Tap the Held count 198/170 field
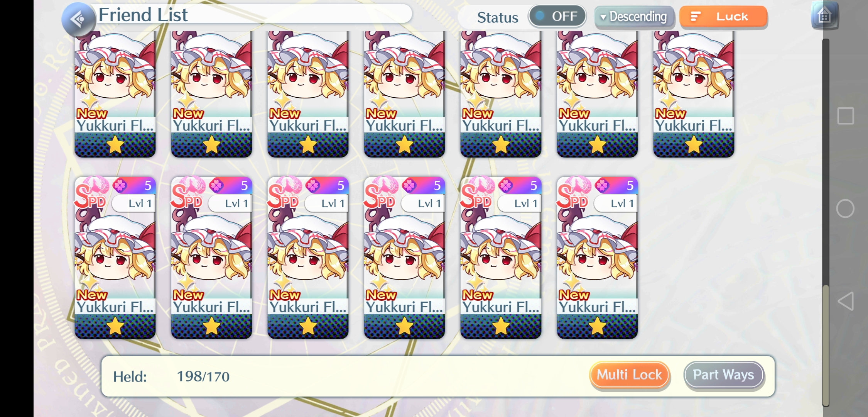Image resolution: width=868 pixels, height=417 pixels. pyautogui.click(x=203, y=376)
